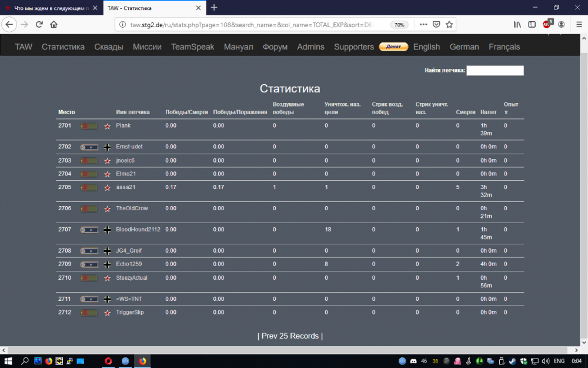Open pilot TheOldCrow's profile

pyautogui.click(x=132, y=208)
